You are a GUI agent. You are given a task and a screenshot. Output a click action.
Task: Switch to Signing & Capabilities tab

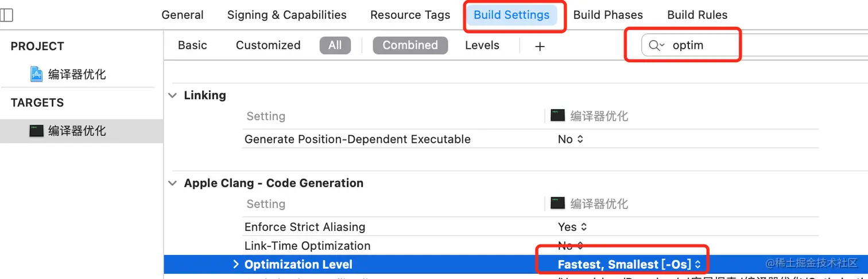point(287,15)
